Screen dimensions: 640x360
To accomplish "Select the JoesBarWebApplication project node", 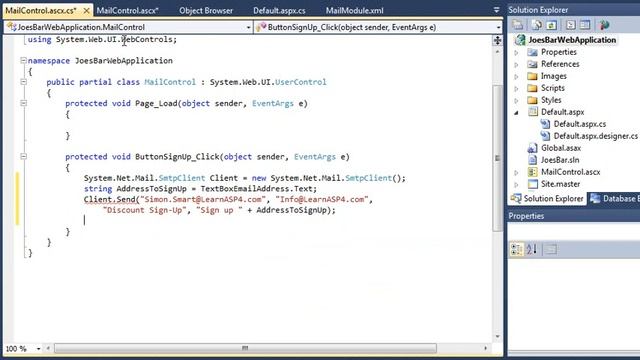I will (x=572, y=40).
